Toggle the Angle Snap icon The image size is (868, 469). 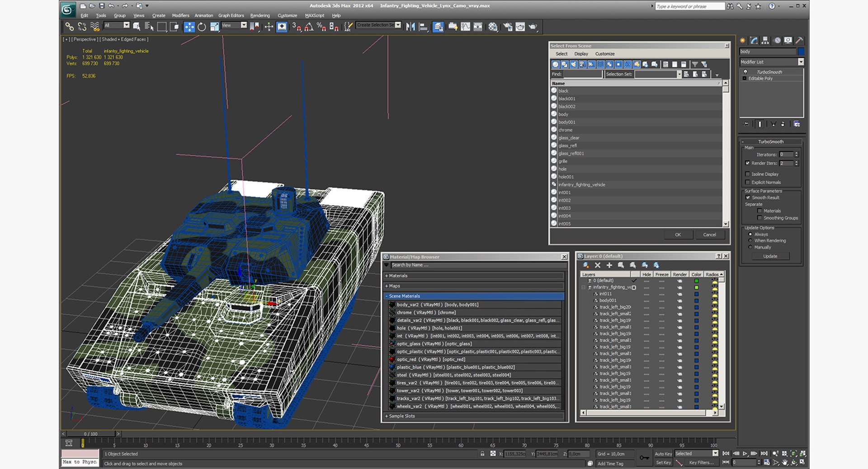point(309,27)
